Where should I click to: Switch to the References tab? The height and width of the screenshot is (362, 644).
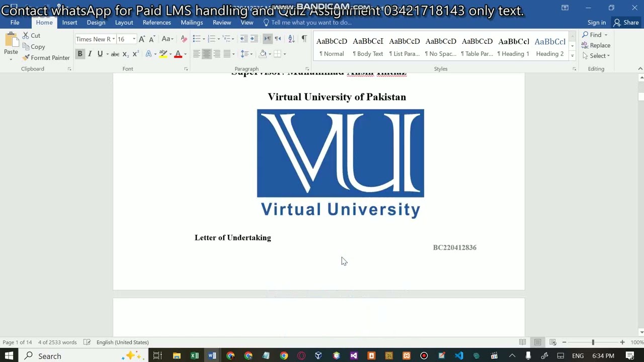[x=156, y=23]
